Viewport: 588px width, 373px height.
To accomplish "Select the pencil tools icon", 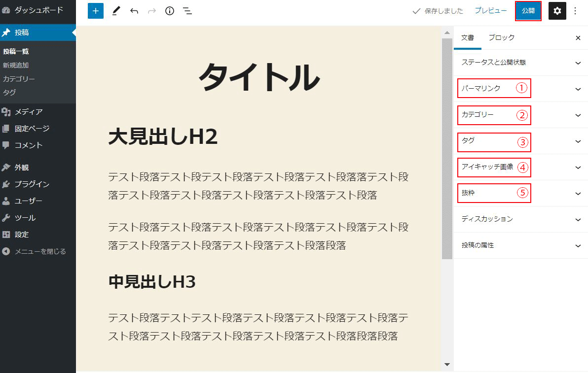I will coord(116,11).
